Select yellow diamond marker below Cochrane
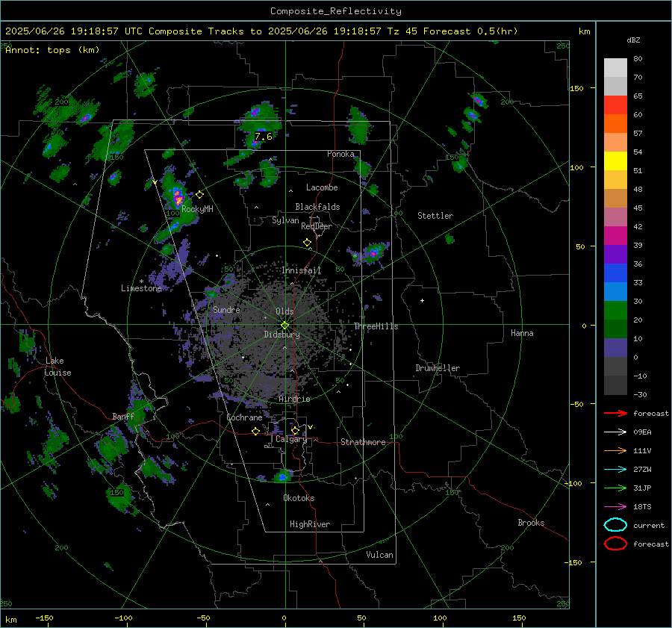The height and width of the screenshot is (628, 672). [x=256, y=431]
